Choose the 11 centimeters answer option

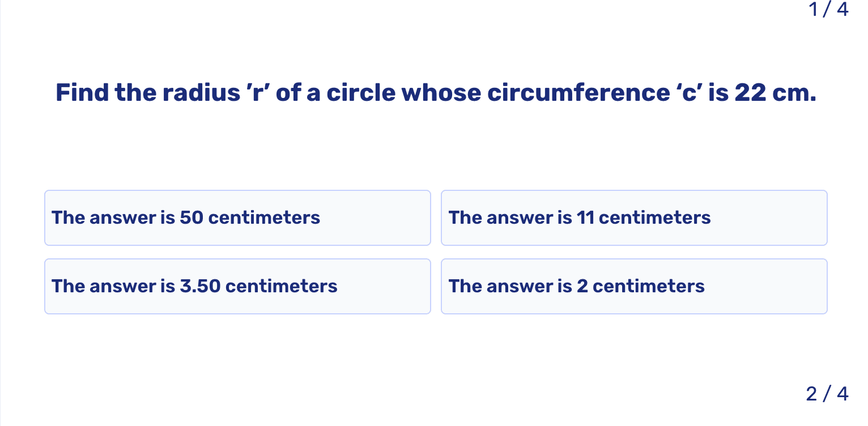pyautogui.click(x=634, y=218)
